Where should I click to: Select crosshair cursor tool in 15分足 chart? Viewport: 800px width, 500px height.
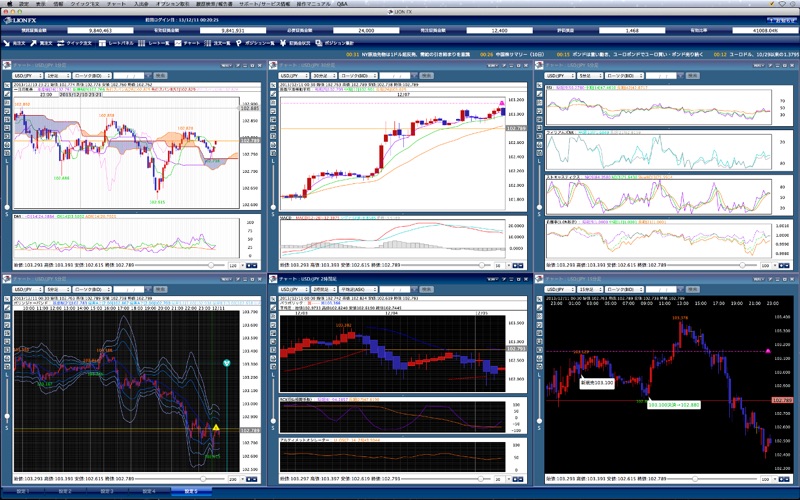[540, 299]
